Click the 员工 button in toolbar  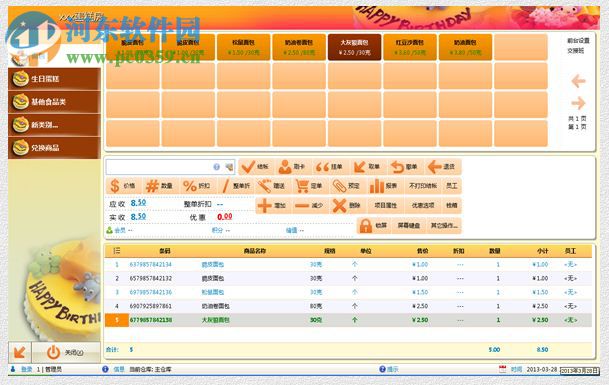[452, 186]
